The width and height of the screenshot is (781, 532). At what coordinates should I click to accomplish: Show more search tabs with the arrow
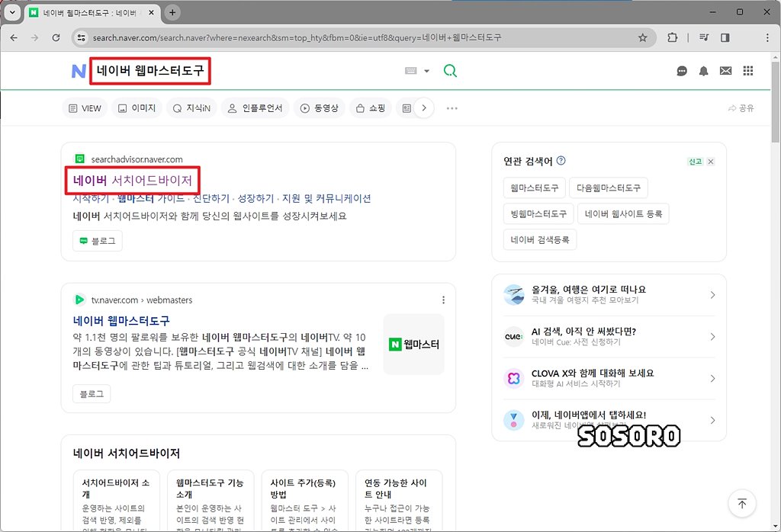tap(424, 108)
